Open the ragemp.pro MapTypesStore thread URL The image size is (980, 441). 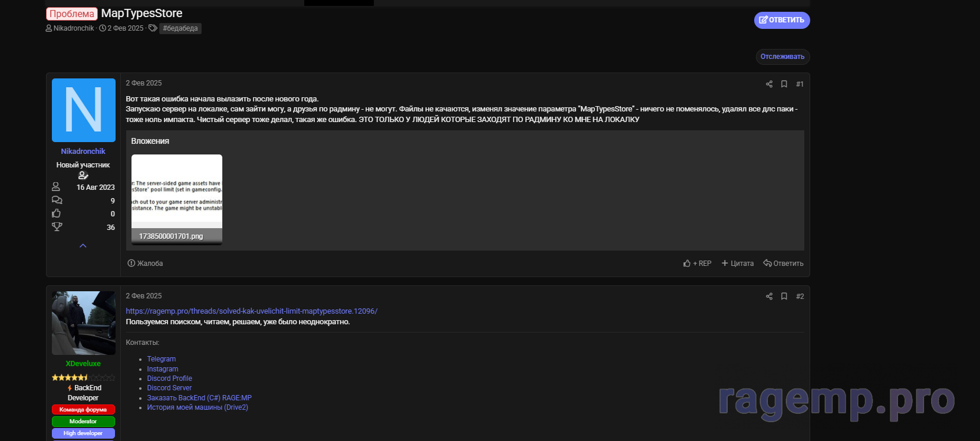[252, 311]
